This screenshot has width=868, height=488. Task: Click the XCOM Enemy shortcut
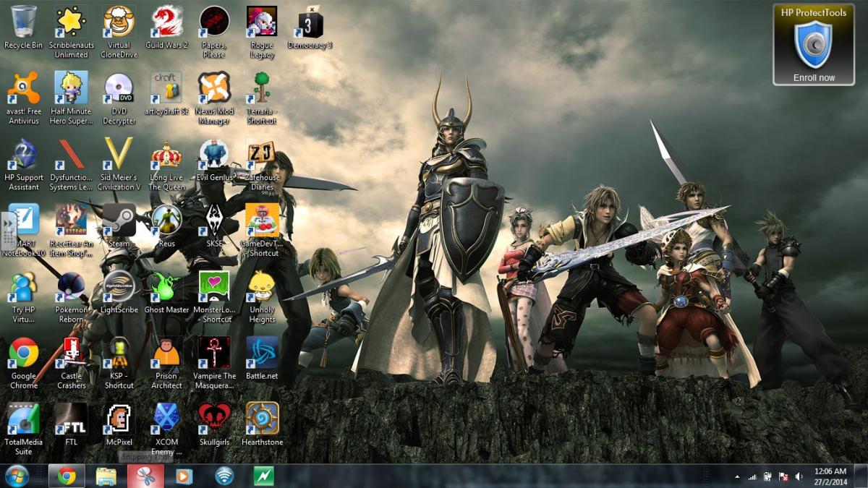click(x=166, y=429)
